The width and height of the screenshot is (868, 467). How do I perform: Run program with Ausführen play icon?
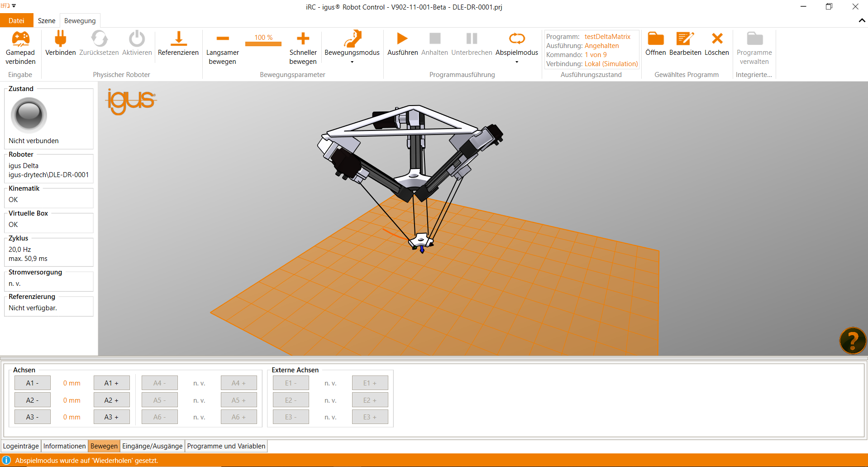pyautogui.click(x=402, y=39)
